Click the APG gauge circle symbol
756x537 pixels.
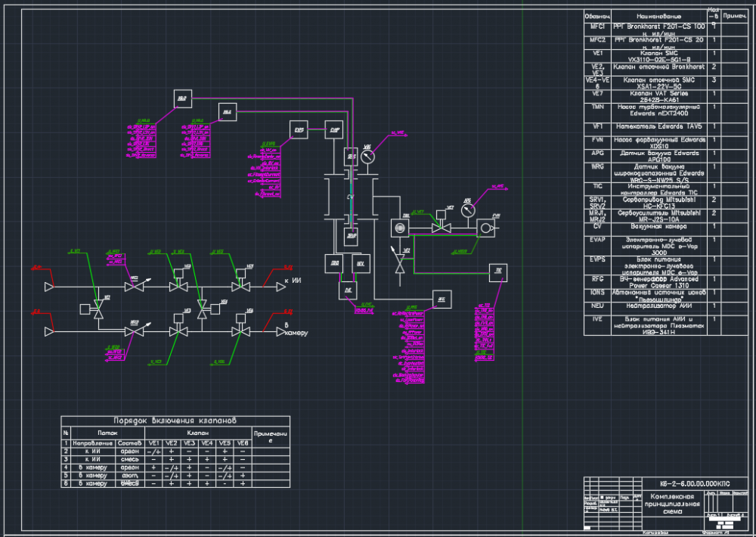click(x=468, y=210)
